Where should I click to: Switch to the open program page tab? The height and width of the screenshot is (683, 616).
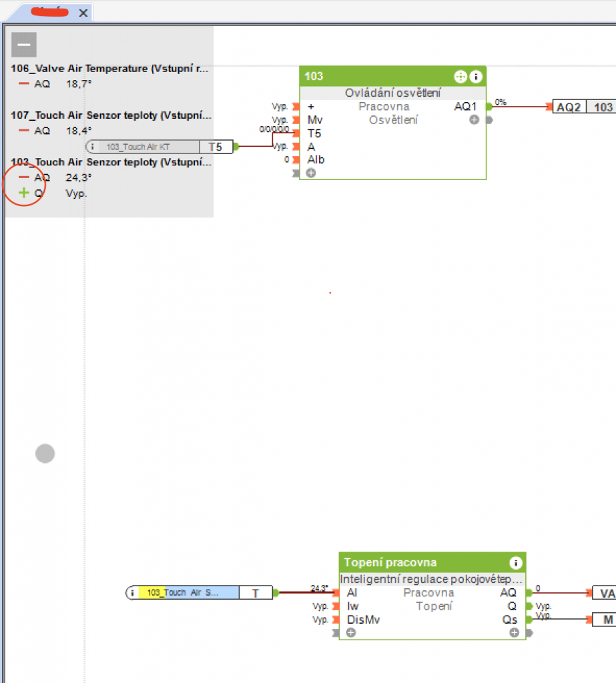pyautogui.click(x=50, y=12)
